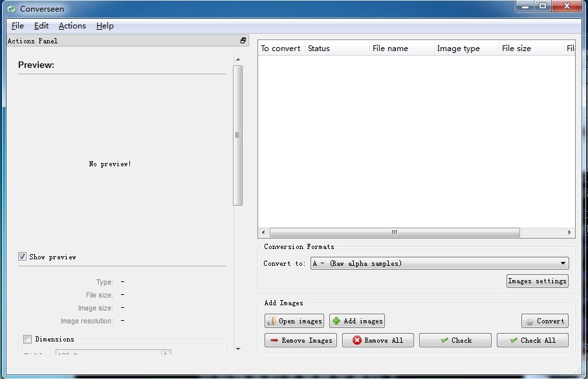Open the Convert to format dropdown

point(439,263)
